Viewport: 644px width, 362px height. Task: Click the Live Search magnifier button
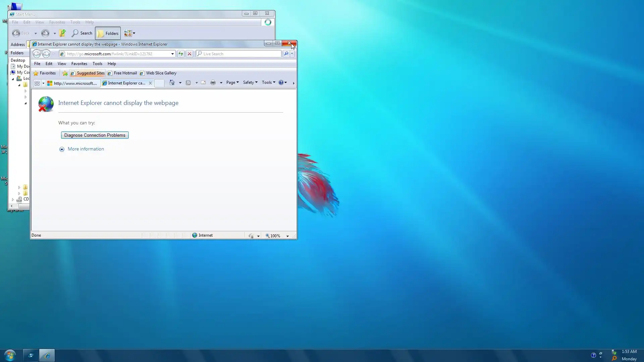point(286,54)
